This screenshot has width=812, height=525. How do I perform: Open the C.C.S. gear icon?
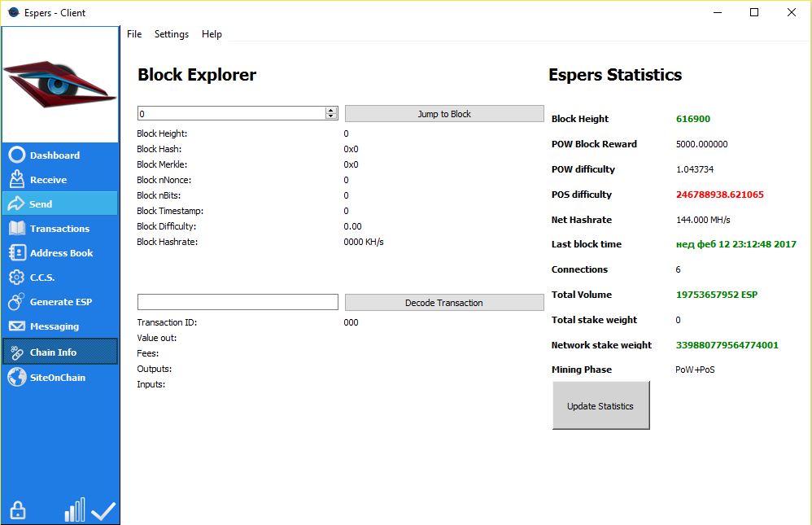pos(16,278)
